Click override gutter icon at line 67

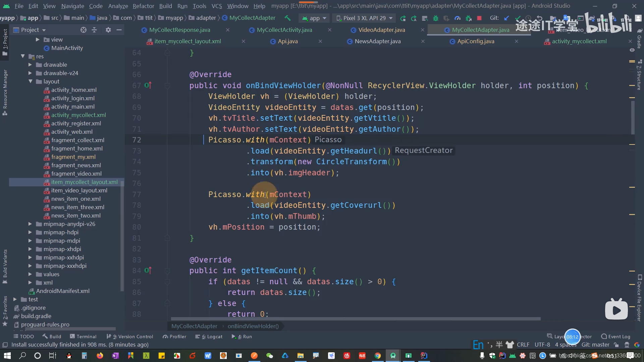(148, 85)
